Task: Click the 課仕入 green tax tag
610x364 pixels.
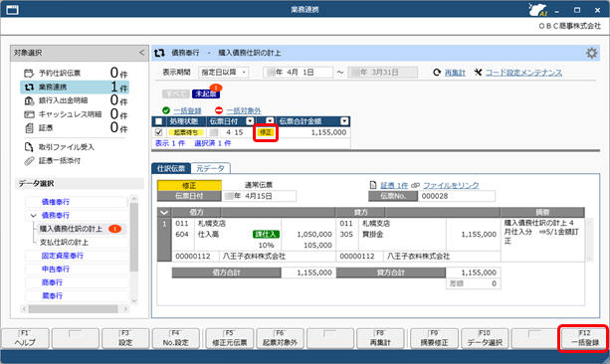Action: tap(266, 234)
